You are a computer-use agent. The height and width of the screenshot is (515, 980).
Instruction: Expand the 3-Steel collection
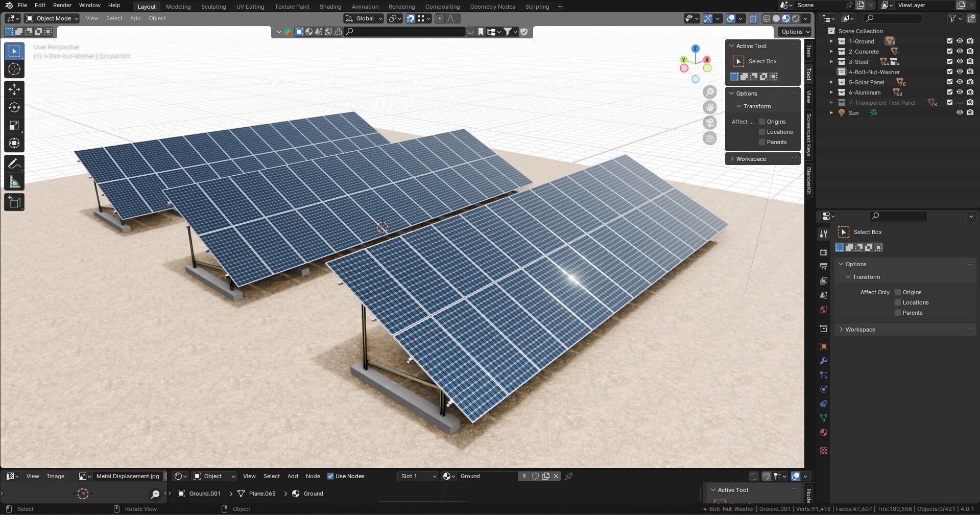coord(831,62)
